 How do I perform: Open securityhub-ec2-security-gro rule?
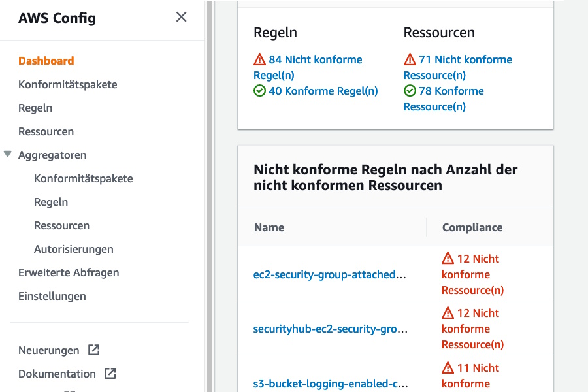click(331, 329)
